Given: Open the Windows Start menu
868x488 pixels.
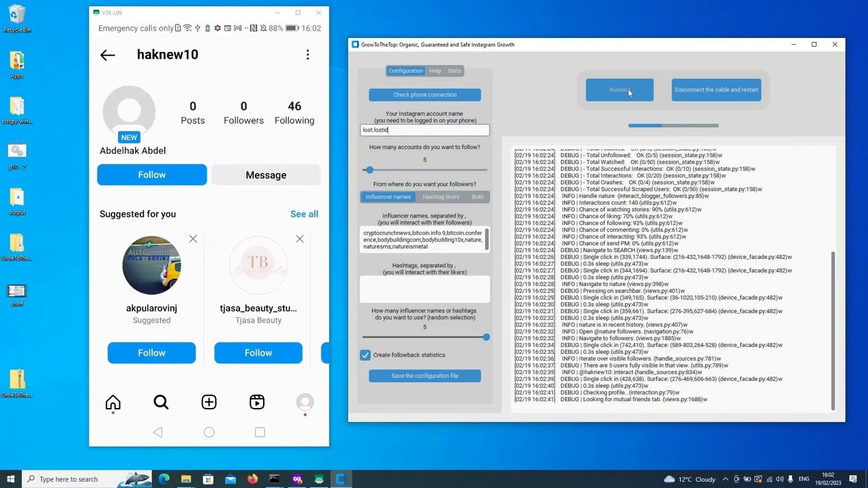Looking at the screenshot, I should point(10,479).
